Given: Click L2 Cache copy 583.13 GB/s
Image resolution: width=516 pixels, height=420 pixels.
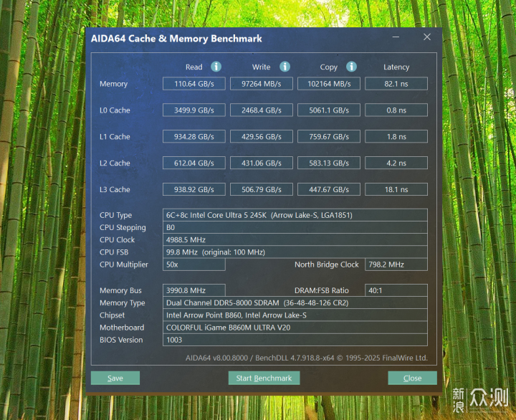Looking at the screenshot, I should (329, 163).
